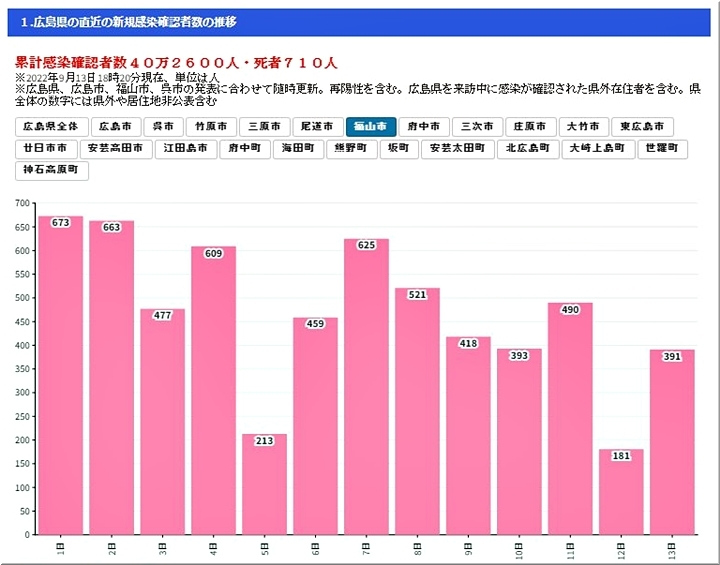Image resolution: width=720 pixels, height=565 pixels.
Task: Click the bar labeled 673 for day 1
Action: tap(61, 380)
